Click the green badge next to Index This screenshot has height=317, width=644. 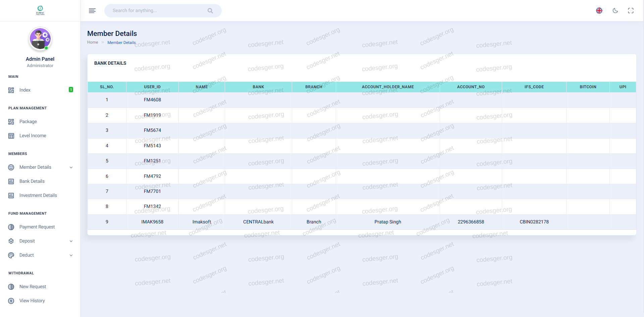click(x=71, y=90)
